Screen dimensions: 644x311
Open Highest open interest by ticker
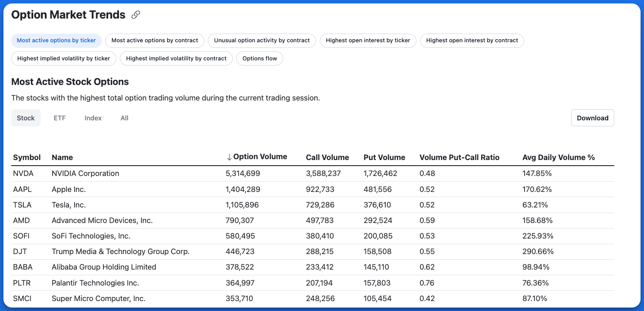click(368, 41)
